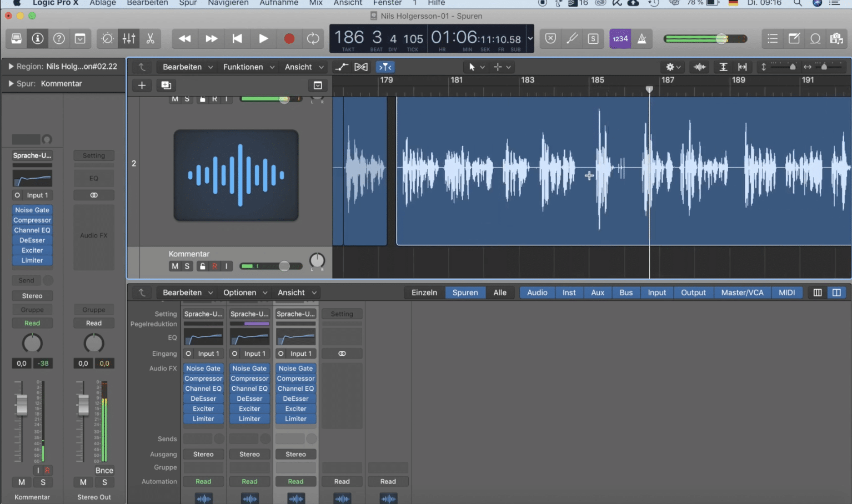The image size is (852, 504).
Task: Open the toolbar customization tray icon
Action: pos(80,38)
